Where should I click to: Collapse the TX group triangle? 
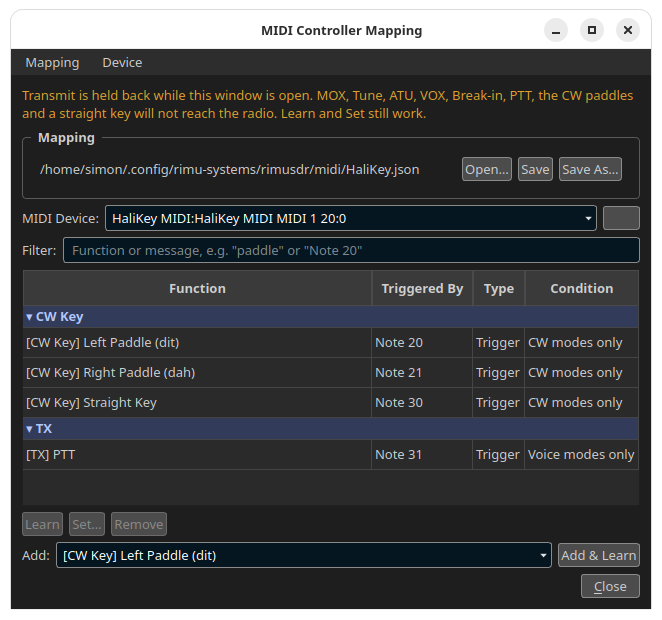pyautogui.click(x=29, y=429)
